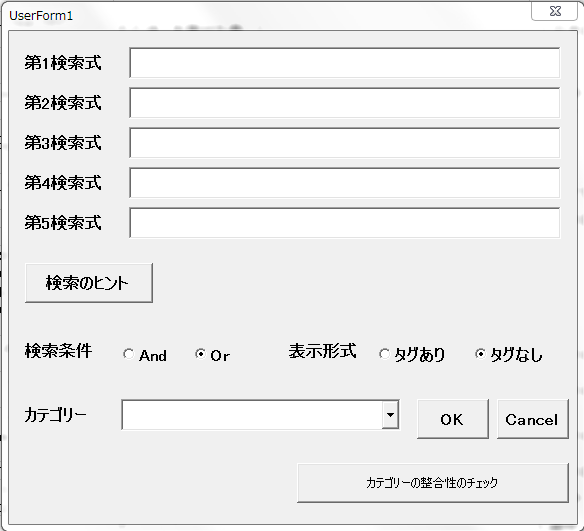Open the 検索のヒント help button
The width and height of the screenshot is (584, 531).
click(x=89, y=283)
